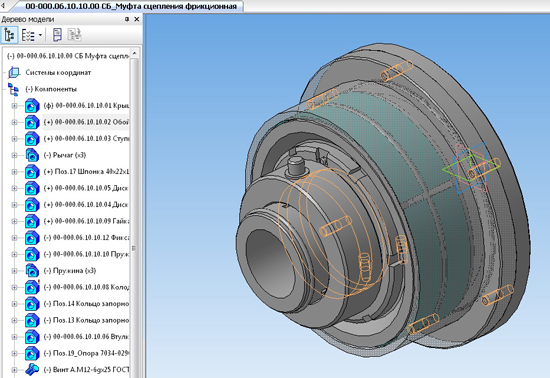Expand the Рычаг (x3) node
Viewport: 550px width, 378px height.
14,155
